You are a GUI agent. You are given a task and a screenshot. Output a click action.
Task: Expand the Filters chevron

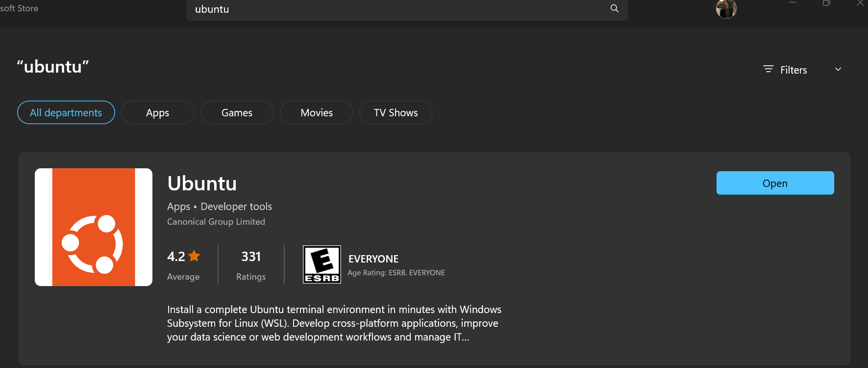pyautogui.click(x=838, y=69)
